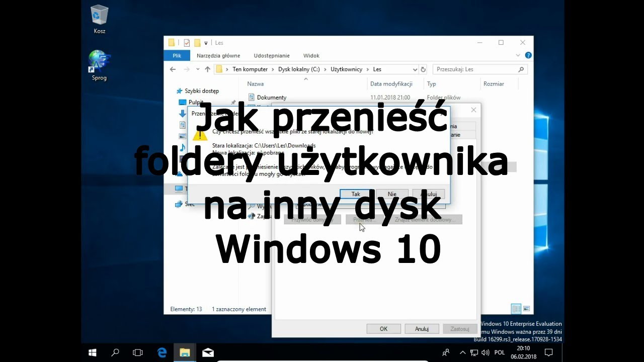Click Anuluj in the properties dialog

click(422, 329)
